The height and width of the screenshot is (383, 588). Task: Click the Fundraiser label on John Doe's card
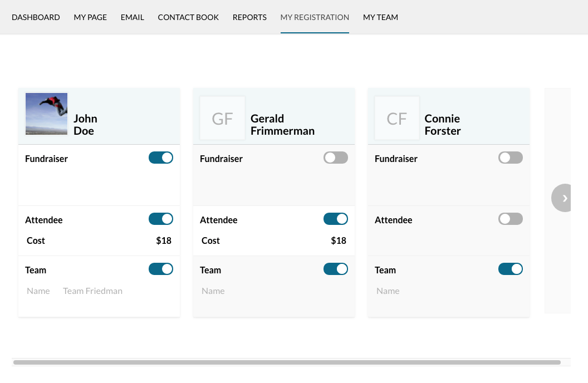click(47, 159)
